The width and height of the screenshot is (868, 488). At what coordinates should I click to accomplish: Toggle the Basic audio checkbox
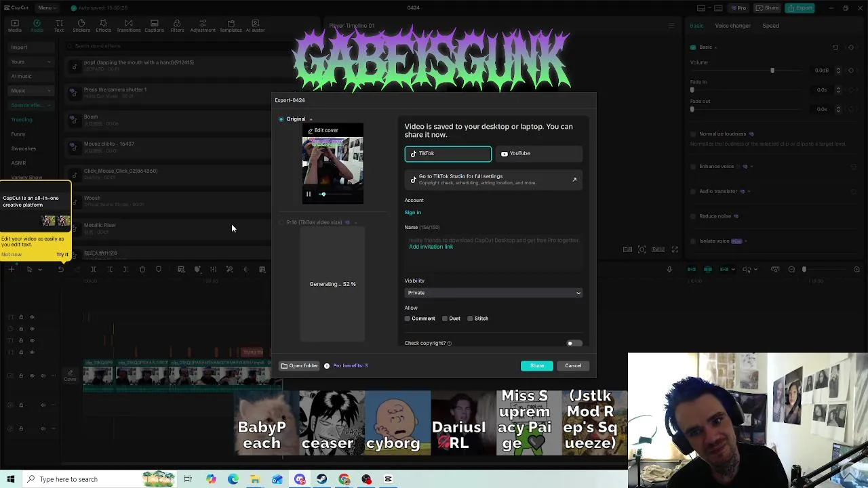click(x=692, y=47)
